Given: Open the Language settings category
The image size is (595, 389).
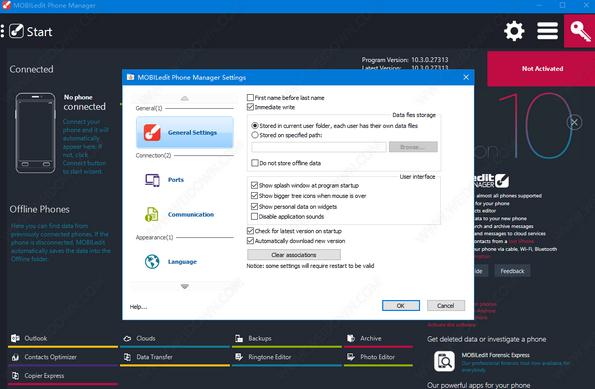Looking at the screenshot, I should pos(185,261).
